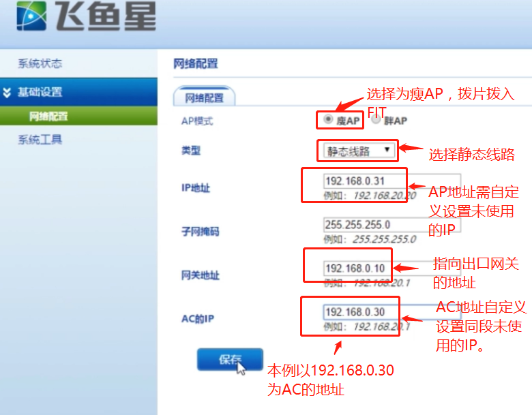
Task: Click the 子网掩码 label
Action: coord(200,231)
